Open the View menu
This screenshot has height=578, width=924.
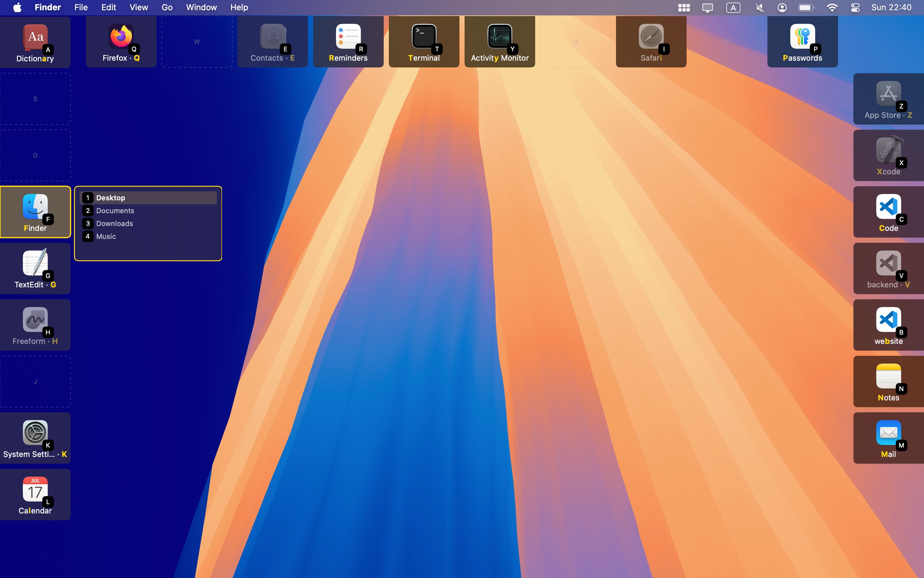coord(139,7)
